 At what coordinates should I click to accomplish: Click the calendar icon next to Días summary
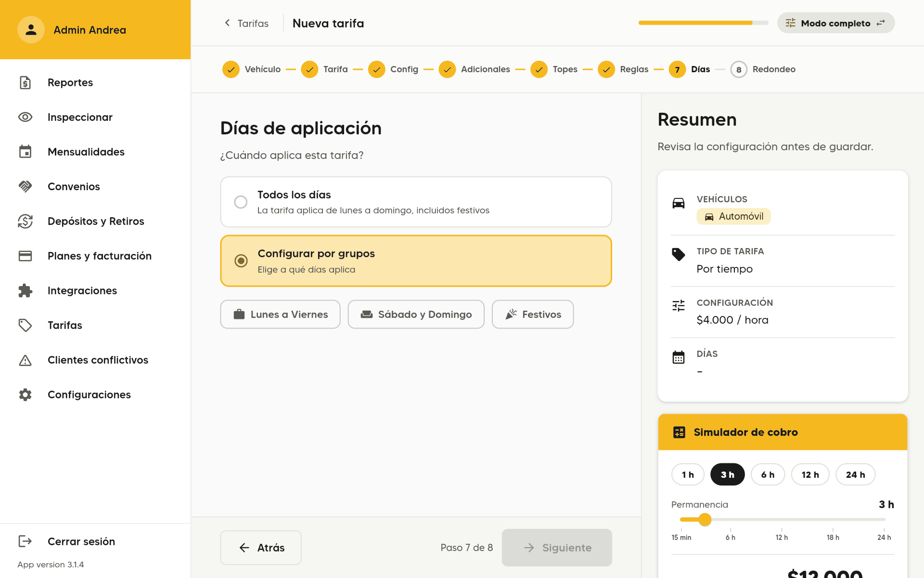pos(679,357)
